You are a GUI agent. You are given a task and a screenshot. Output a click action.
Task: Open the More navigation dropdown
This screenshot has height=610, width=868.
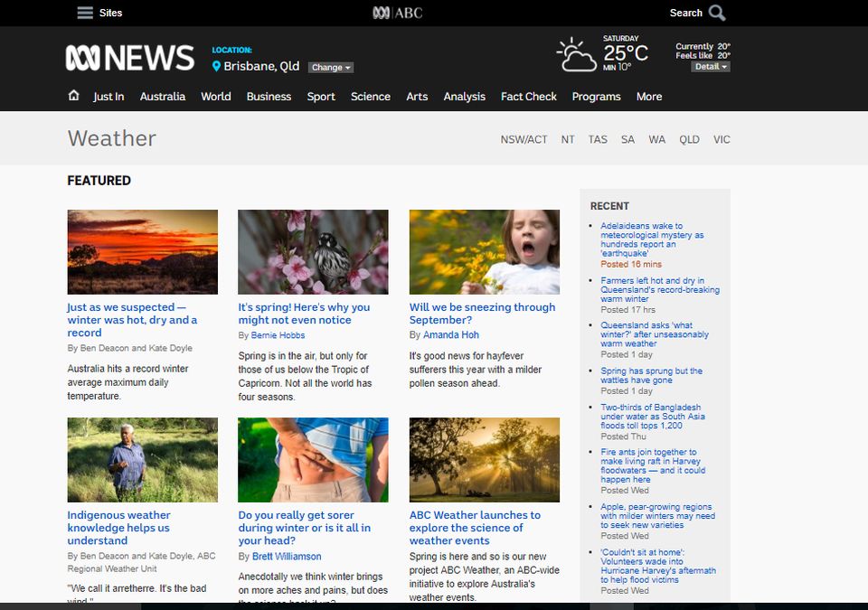pyautogui.click(x=649, y=96)
